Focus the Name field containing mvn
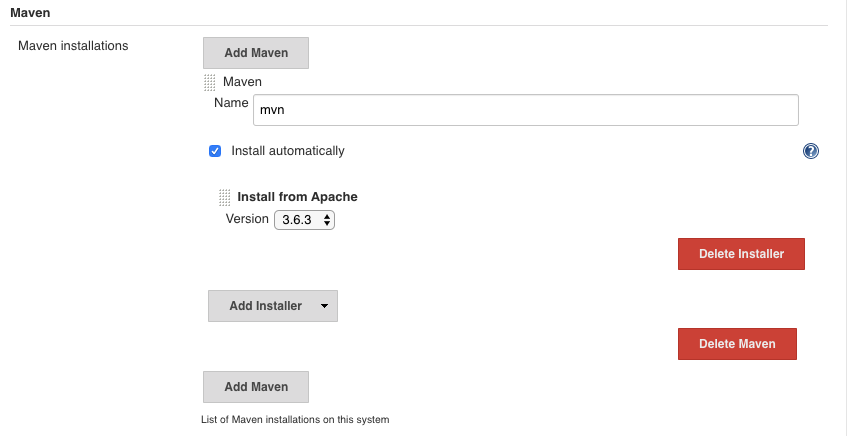Viewport: 847px width, 436px height. 526,110
